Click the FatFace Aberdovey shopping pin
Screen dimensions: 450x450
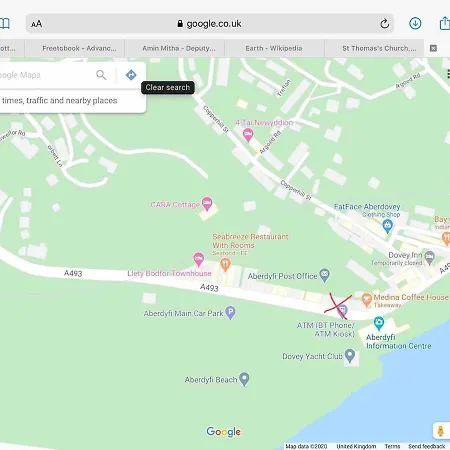click(x=387, y=227)
